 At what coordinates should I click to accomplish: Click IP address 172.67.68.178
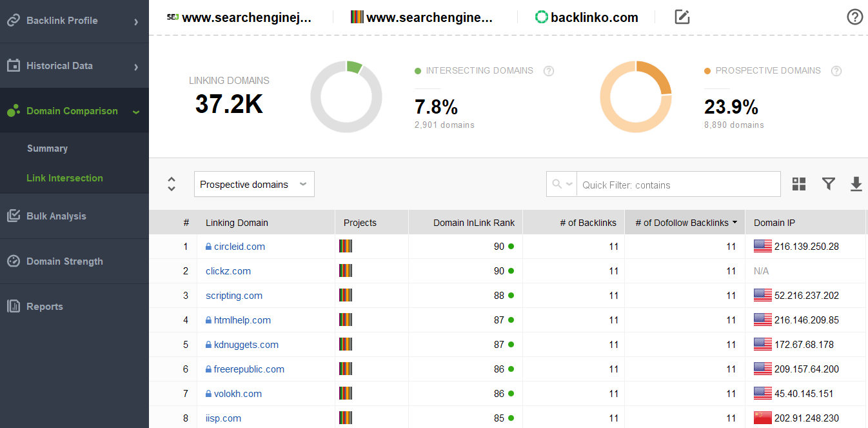pyautogui.click(x=804, y=345)
